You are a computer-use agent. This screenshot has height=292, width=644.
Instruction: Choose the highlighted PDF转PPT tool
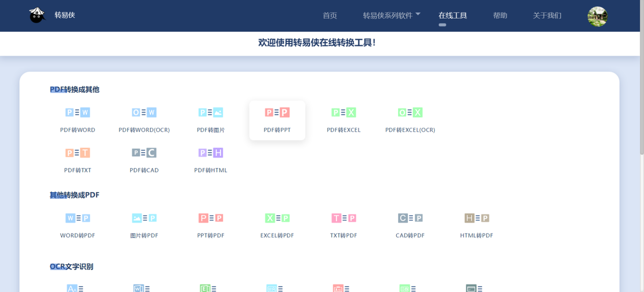point(277,120)
